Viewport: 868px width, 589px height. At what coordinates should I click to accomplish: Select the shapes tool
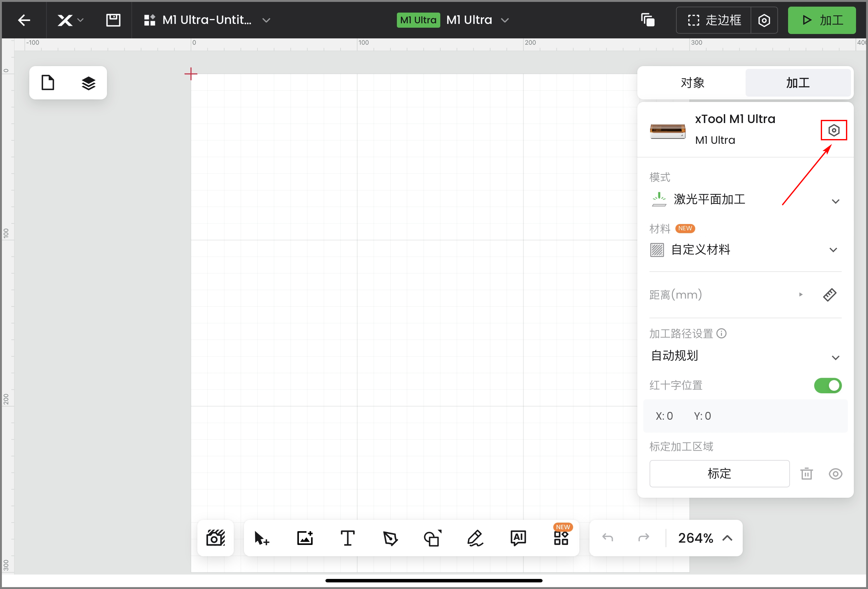coord(432,538)
